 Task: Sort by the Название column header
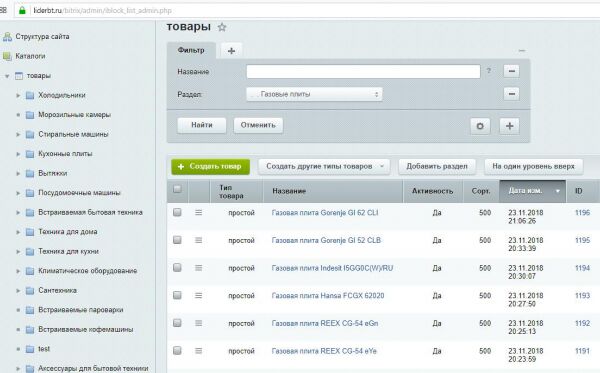pyautogui.click(x=333, y=191)
